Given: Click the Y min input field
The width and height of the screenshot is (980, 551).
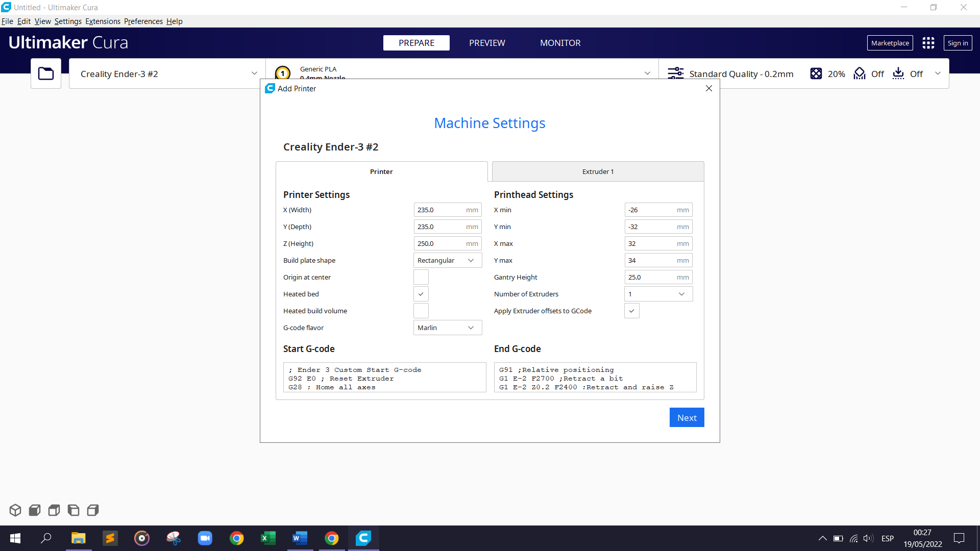Looking at the screenshot, I should coord(658,227).
